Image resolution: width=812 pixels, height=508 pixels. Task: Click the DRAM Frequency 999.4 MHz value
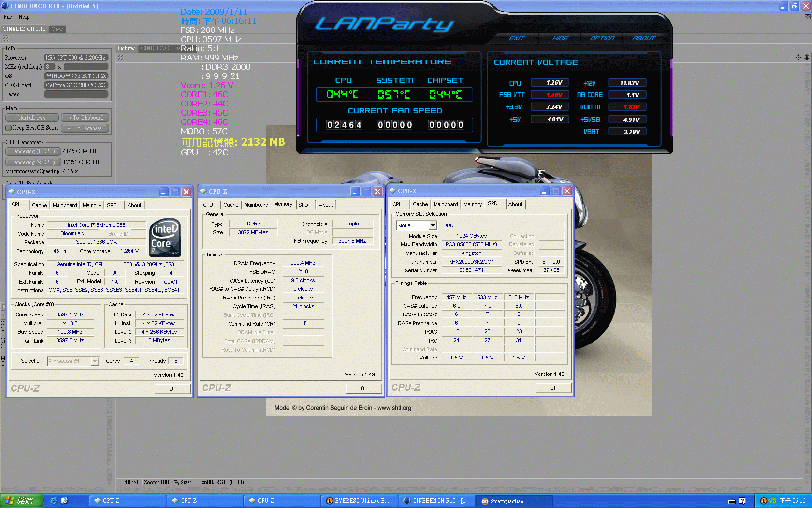coord(303,263)
